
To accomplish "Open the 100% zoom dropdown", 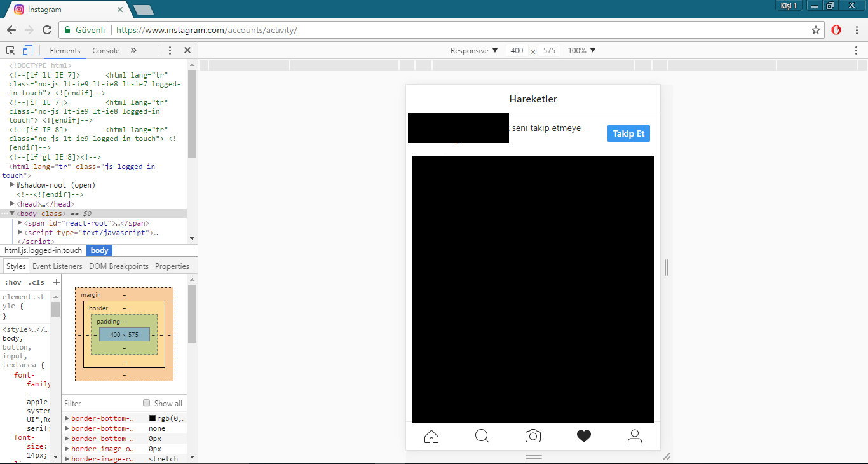I will click(581, 51).
